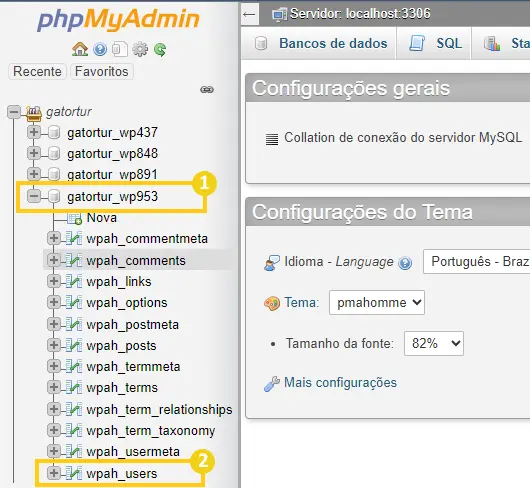Open the SQL tab
Image resolution: width=530 pixels, height=488 pixels.
(435, 43)
